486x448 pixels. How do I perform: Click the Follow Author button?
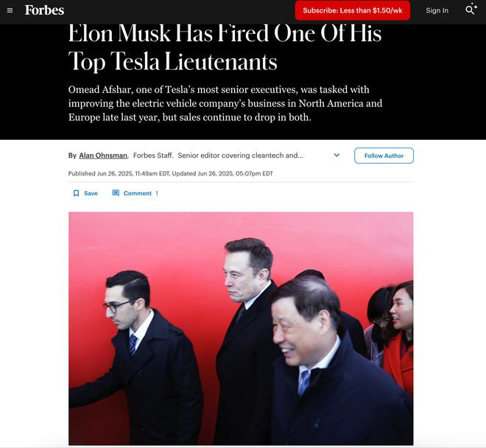coord(384,155)
